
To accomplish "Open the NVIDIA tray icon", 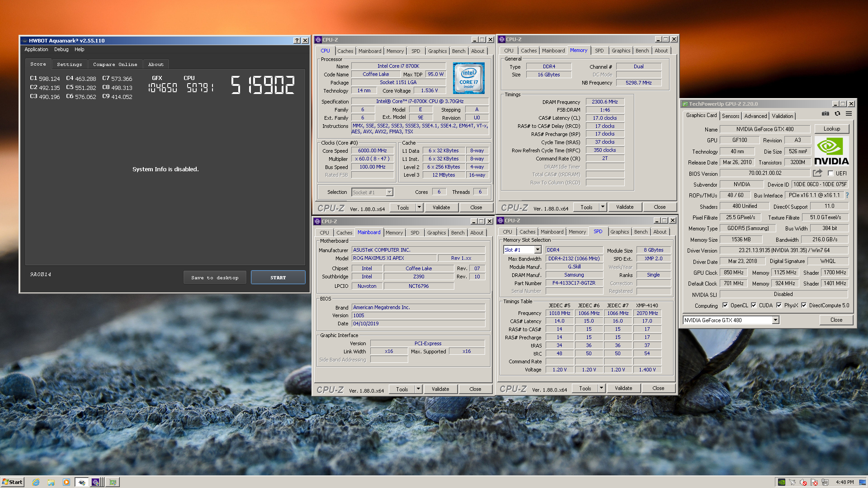I will tap(781, 482).
